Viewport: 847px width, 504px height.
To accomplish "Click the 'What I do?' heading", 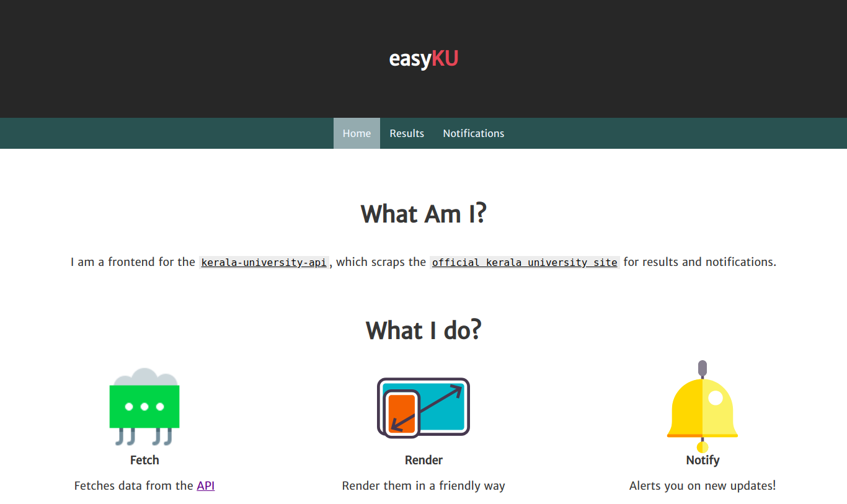I will (x=423, y=330).
